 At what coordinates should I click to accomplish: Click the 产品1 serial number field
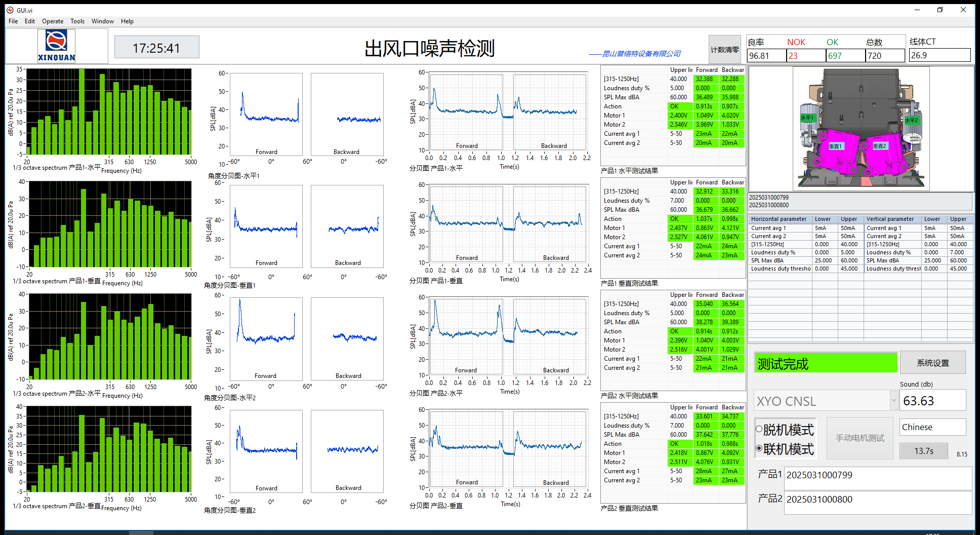877,475
